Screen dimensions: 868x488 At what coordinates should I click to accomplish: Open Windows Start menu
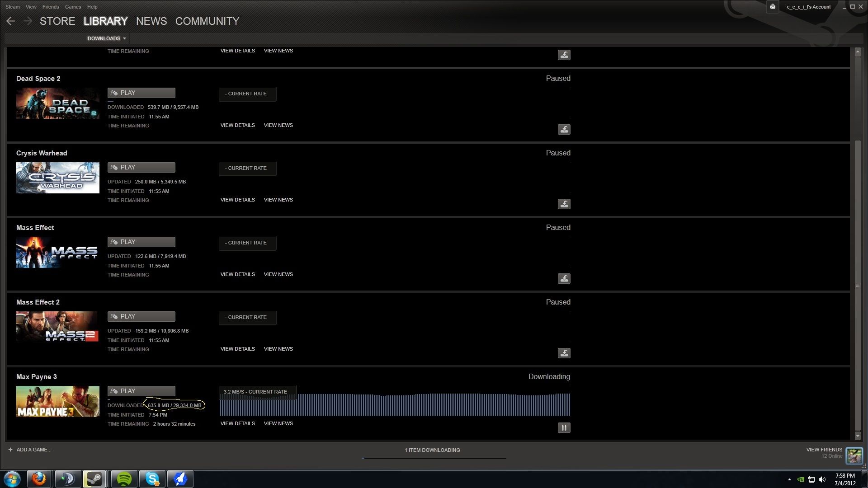tap(12, 479)
